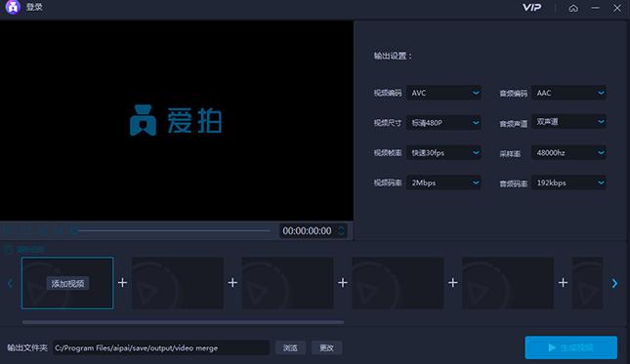The height and width of the screenshot is (364, 630).
Task: Click the 添加视频 button
Action: [67, 283]
